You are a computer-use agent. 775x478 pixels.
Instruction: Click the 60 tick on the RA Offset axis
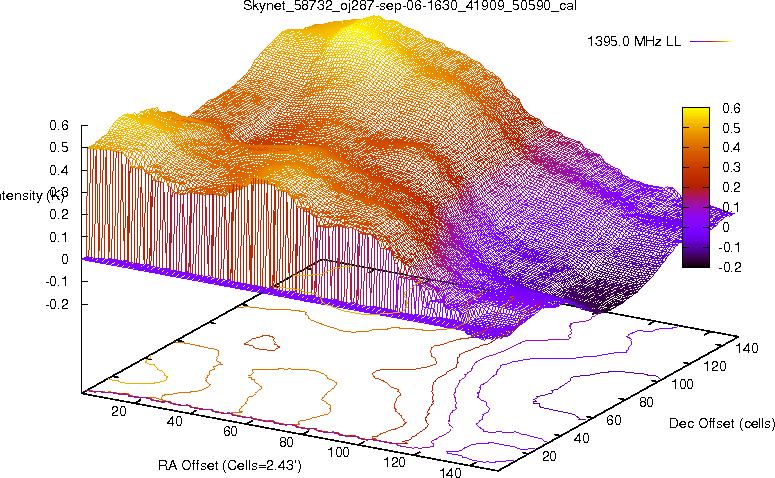point(230,431)
